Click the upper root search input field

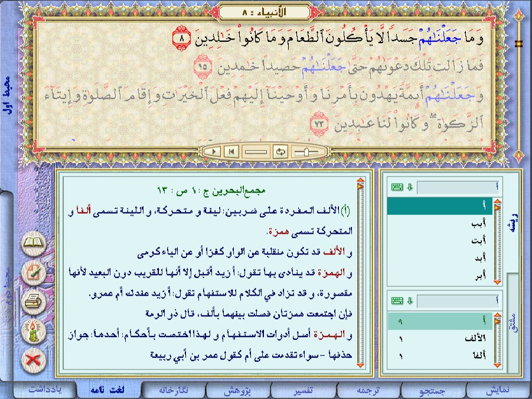458,187
